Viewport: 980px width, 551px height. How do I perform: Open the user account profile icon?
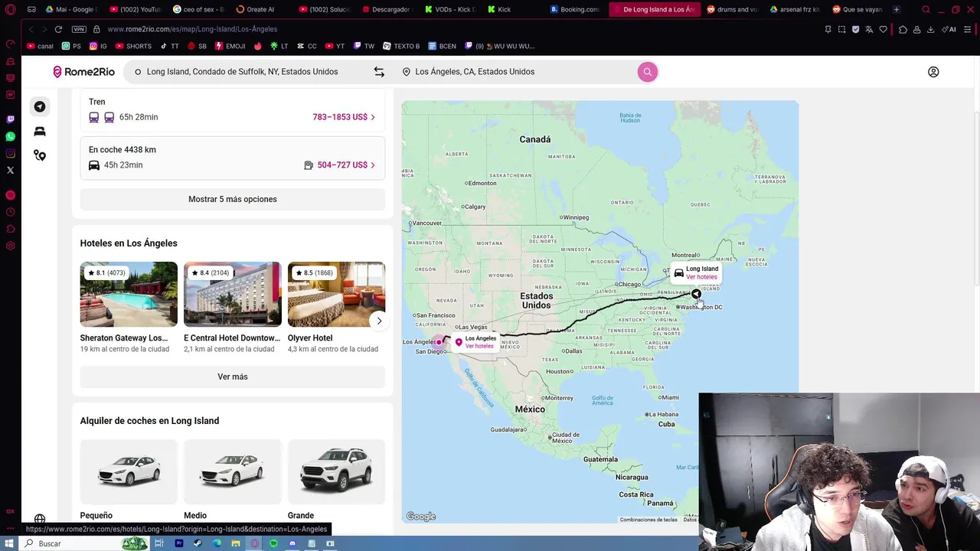tap(933, 72)
